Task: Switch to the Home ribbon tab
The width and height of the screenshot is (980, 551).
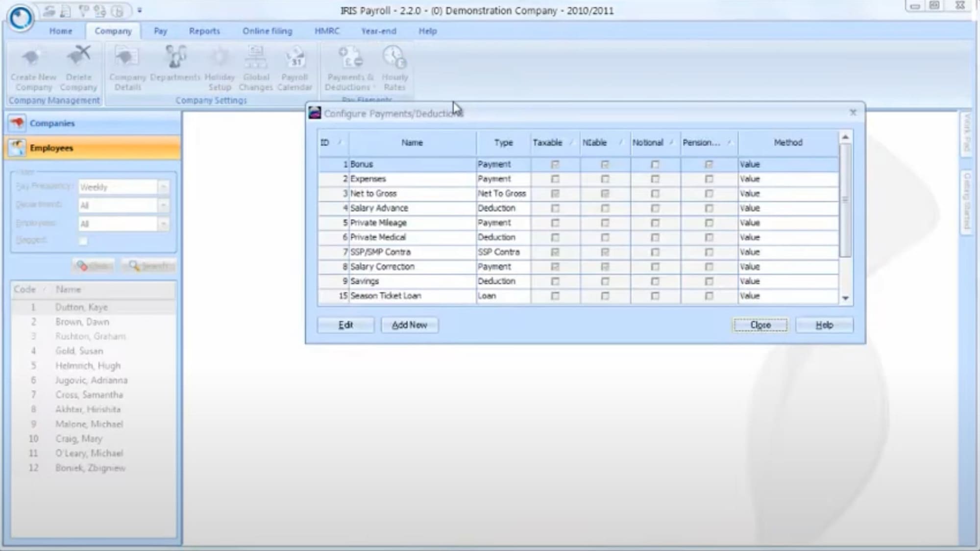Action: (61, 31)
